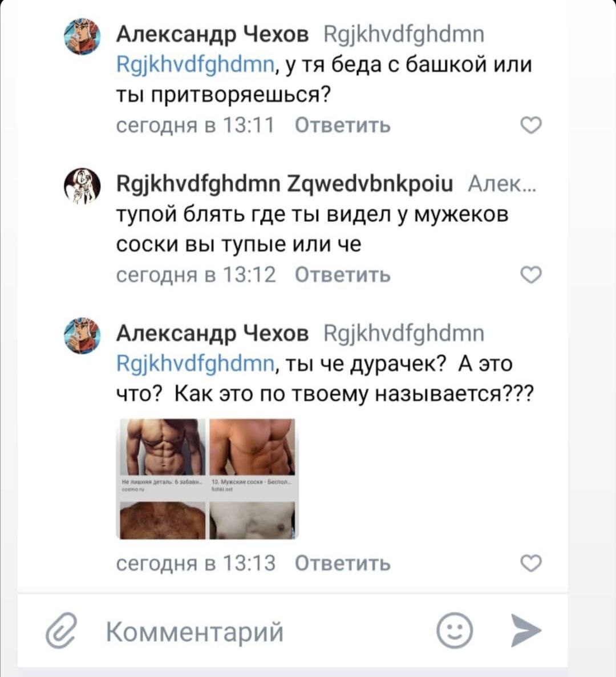Like the 13:12 comment with heart icon
Image resolution: width=616 pixels, height=677 pixels.
(x=531, y=274)
